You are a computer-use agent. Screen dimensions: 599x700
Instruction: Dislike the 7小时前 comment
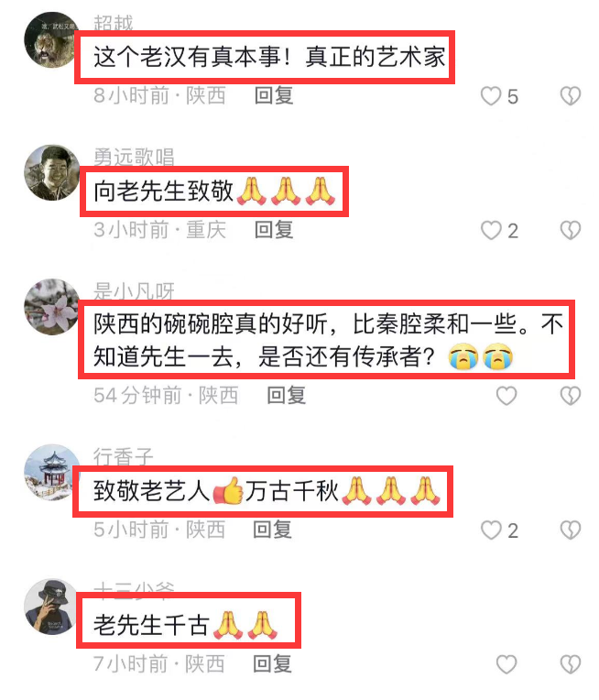point(571,664)
